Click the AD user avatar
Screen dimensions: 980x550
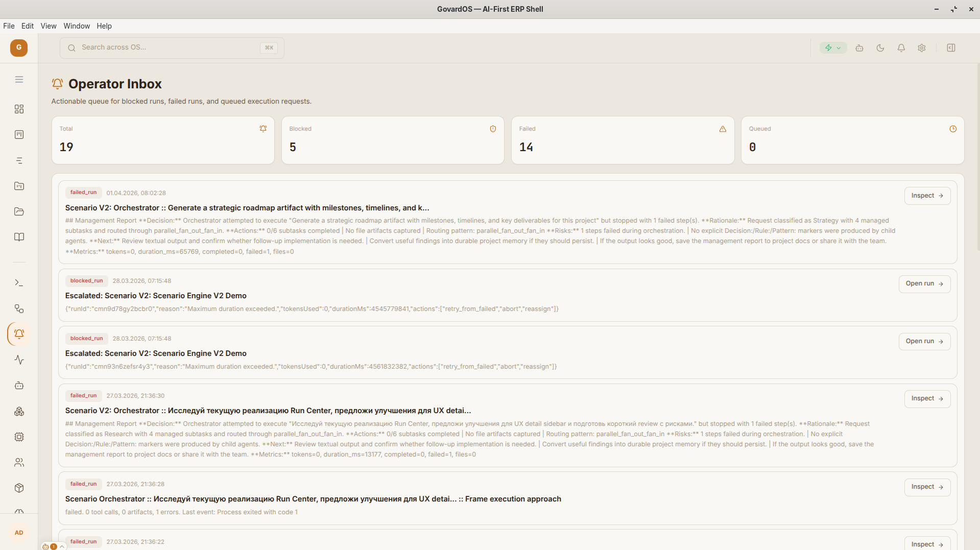click(x=19, y=533)
